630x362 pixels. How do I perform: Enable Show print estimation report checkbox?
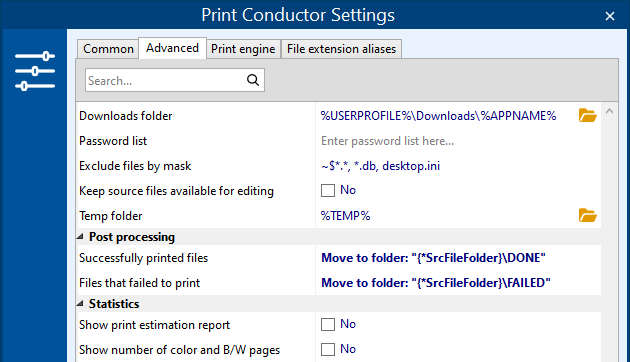[x=328, y=325]
